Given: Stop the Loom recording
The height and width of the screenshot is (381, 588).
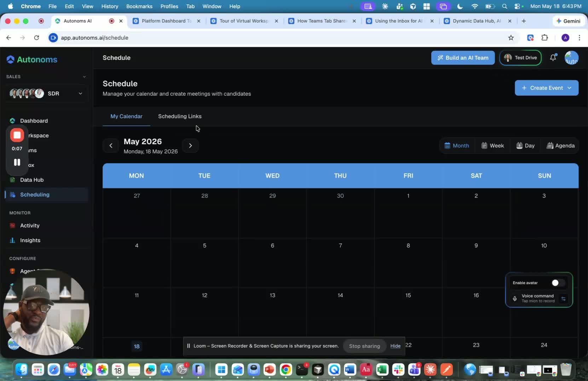Looking at the screenshot, I should [17, 135].
